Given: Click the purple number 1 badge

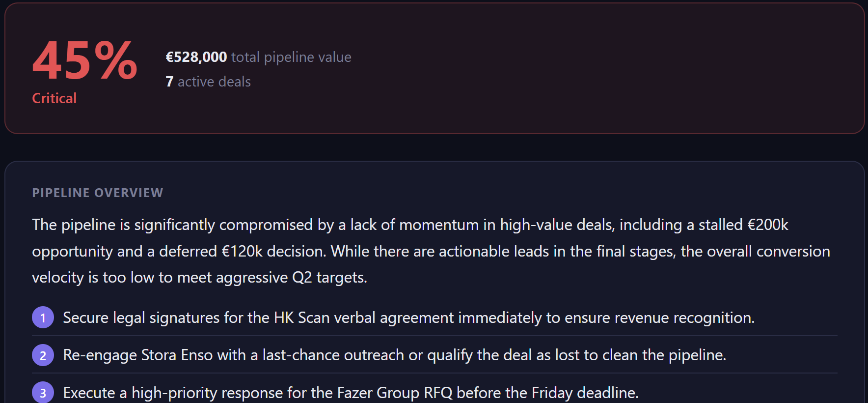Looking at the screenshot, I should point(43,317).
